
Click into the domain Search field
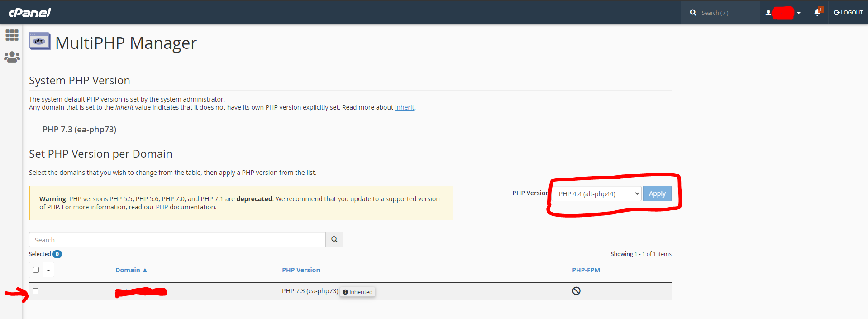click(177, 240)
